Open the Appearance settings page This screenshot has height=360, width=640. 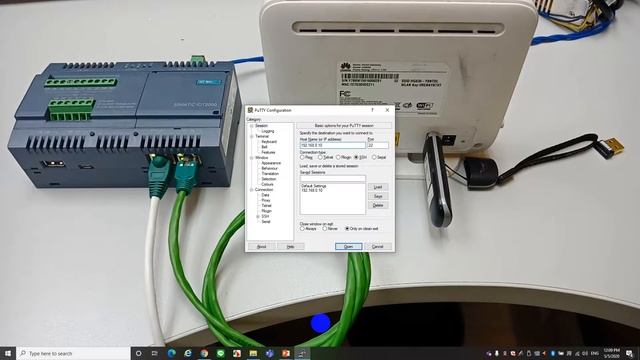[271, 163]
